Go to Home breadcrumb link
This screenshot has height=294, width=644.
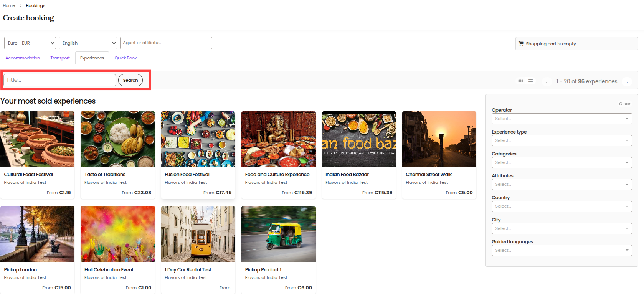point(9,5)
